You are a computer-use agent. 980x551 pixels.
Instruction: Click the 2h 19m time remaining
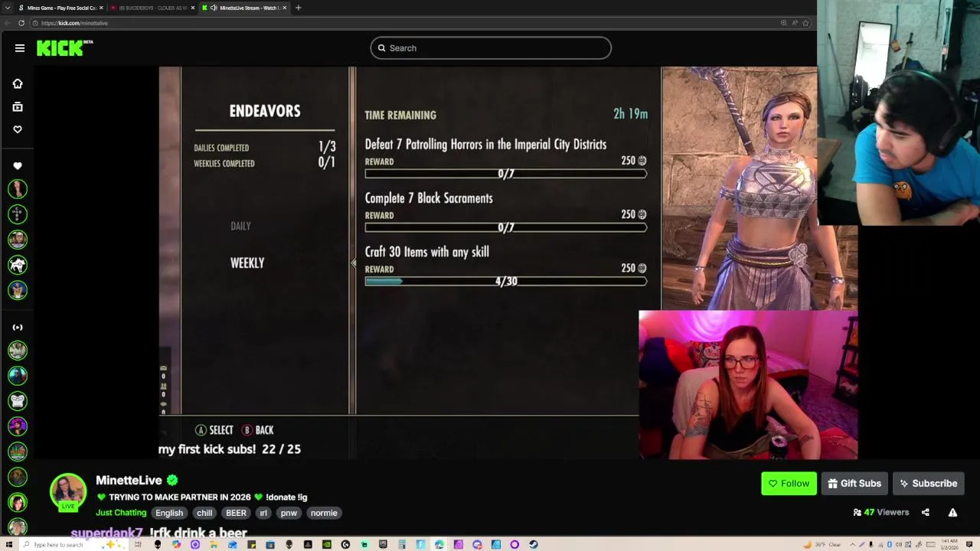click(630, 114)
